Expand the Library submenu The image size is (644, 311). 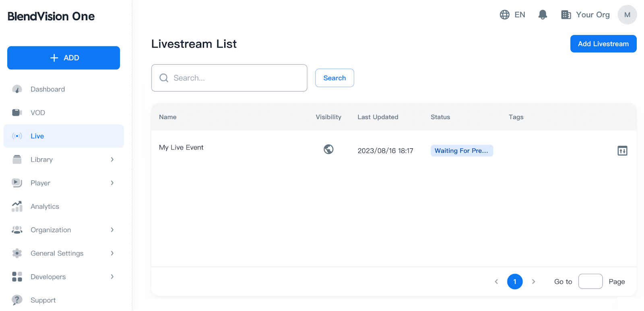pos(112,160)
